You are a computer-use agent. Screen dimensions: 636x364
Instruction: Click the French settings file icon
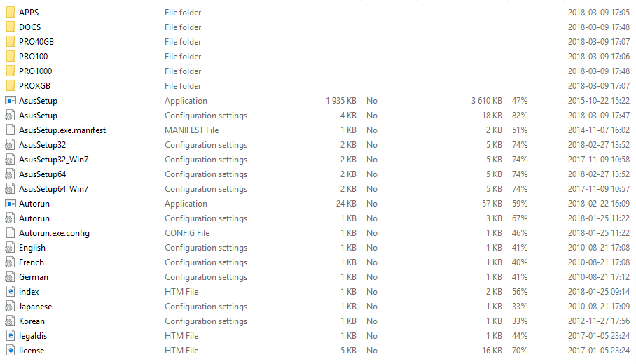[10, 262]
